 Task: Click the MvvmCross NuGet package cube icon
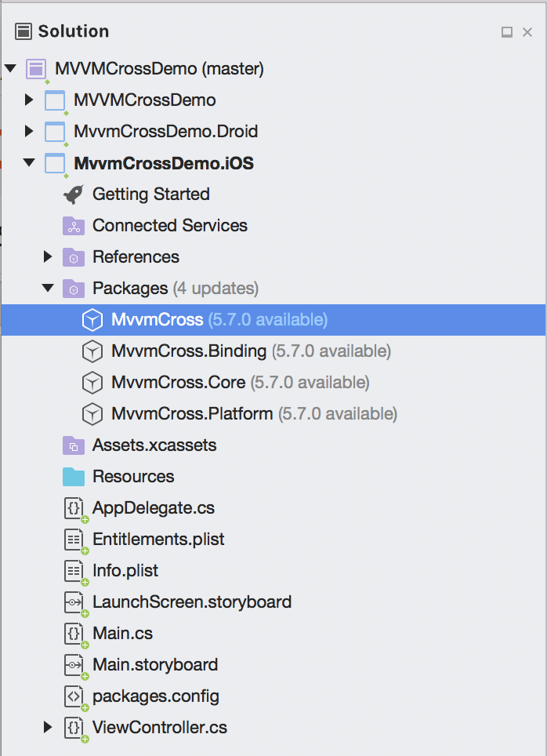click(x=92, y=319)
